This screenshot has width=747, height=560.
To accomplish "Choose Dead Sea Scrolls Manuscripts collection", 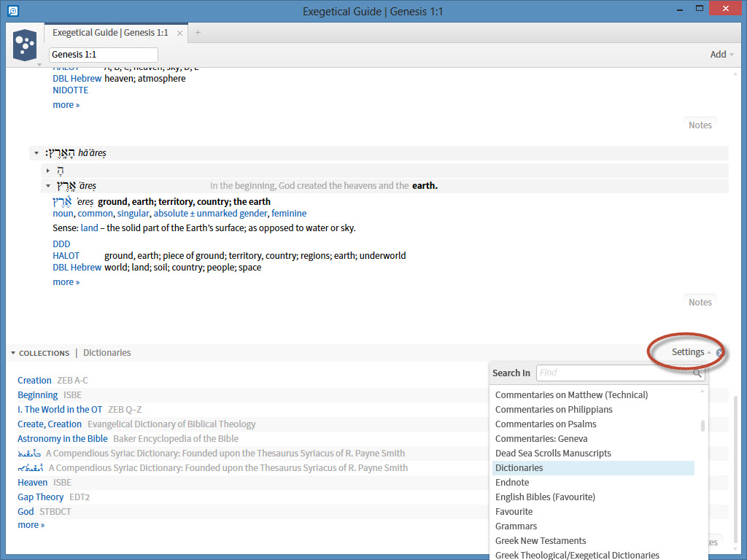I will pos(553,454).
